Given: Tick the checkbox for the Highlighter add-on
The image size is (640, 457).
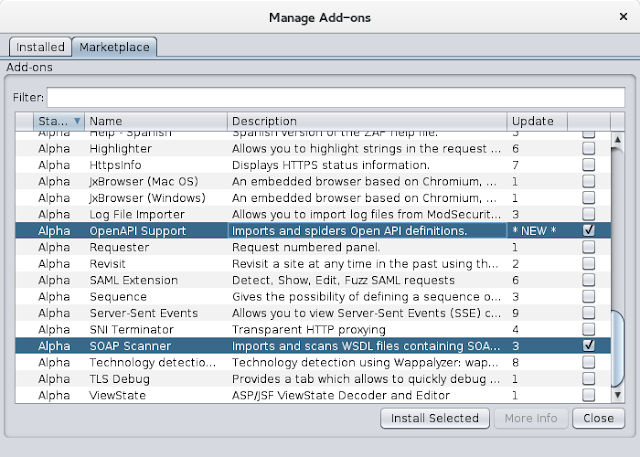Looking at the screenshot, I should (589, 148).
